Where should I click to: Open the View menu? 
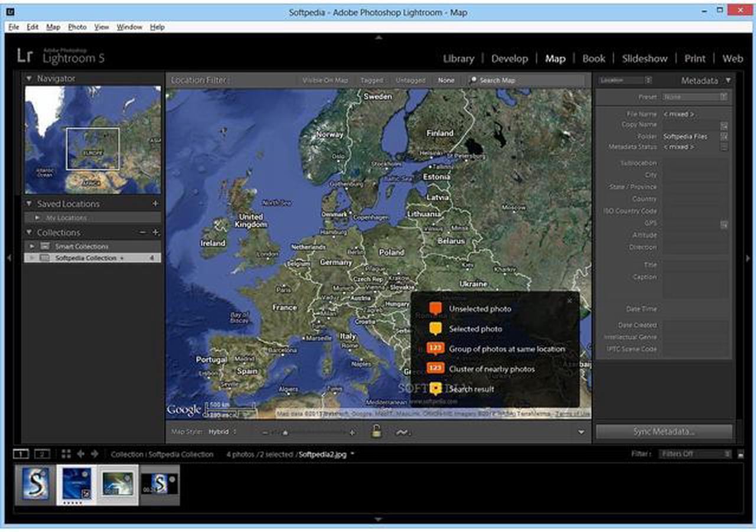pyautogui.click(x=102, y=27)
